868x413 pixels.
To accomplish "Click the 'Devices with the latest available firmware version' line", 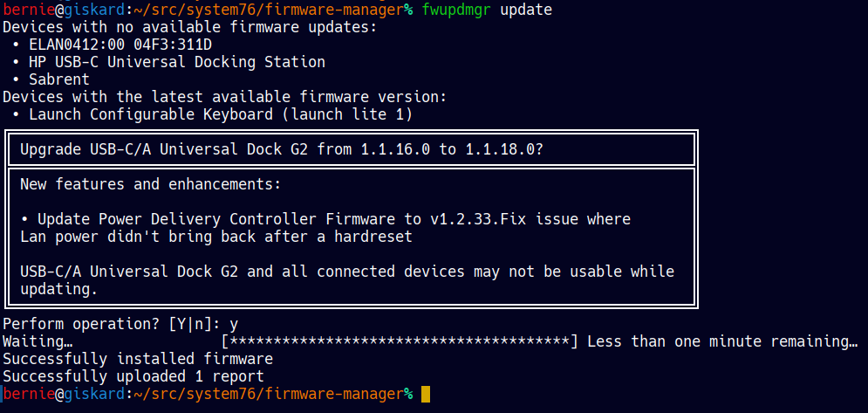I will point(224,97).
